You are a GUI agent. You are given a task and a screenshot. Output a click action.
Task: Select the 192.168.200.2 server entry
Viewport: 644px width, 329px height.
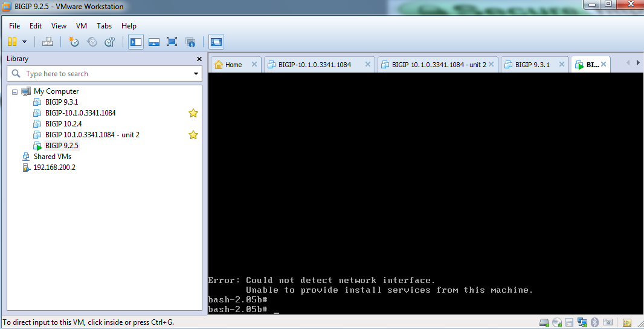pos(54,168)
